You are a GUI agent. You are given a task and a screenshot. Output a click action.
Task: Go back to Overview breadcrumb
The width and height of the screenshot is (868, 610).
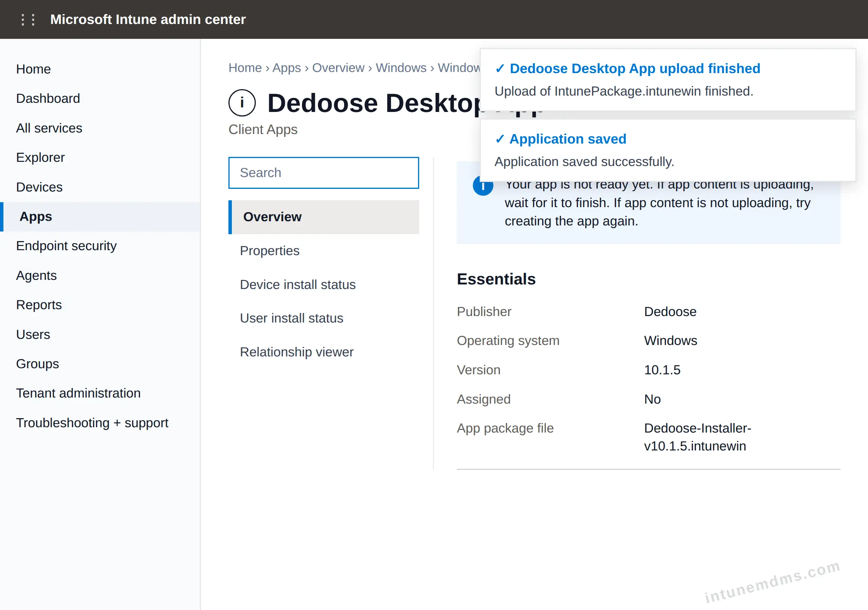click(x=338, y=68)
